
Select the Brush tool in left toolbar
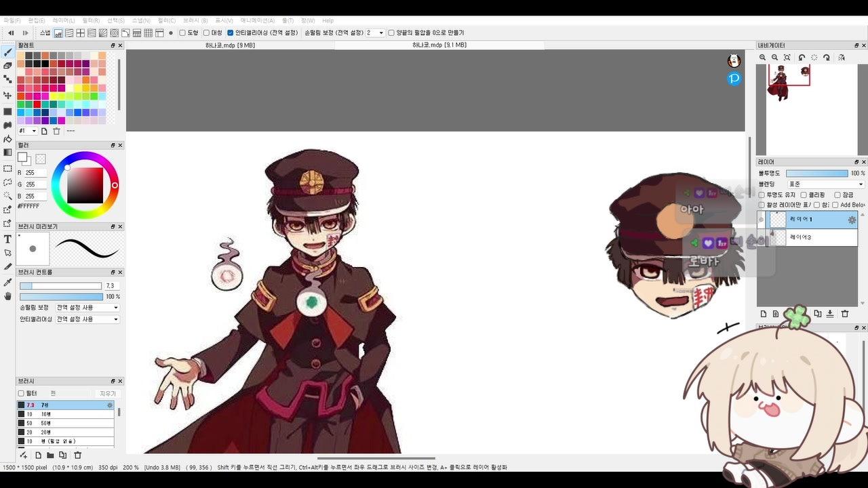(x=7, y=52)
